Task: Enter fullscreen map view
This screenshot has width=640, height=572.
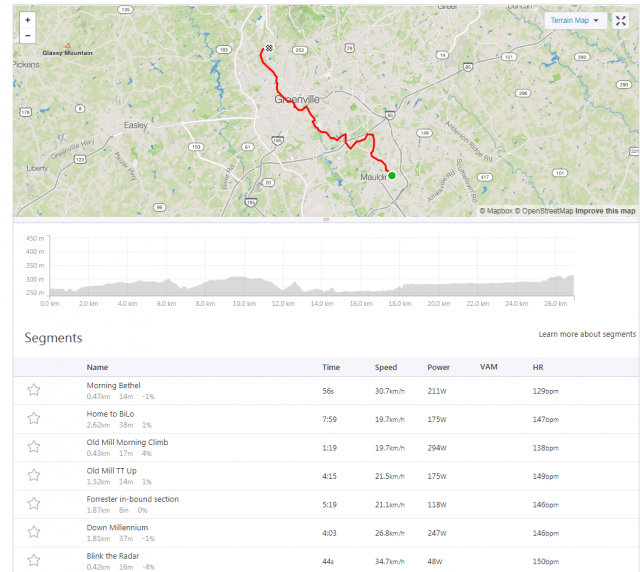Action: click(x=620, y=21)
